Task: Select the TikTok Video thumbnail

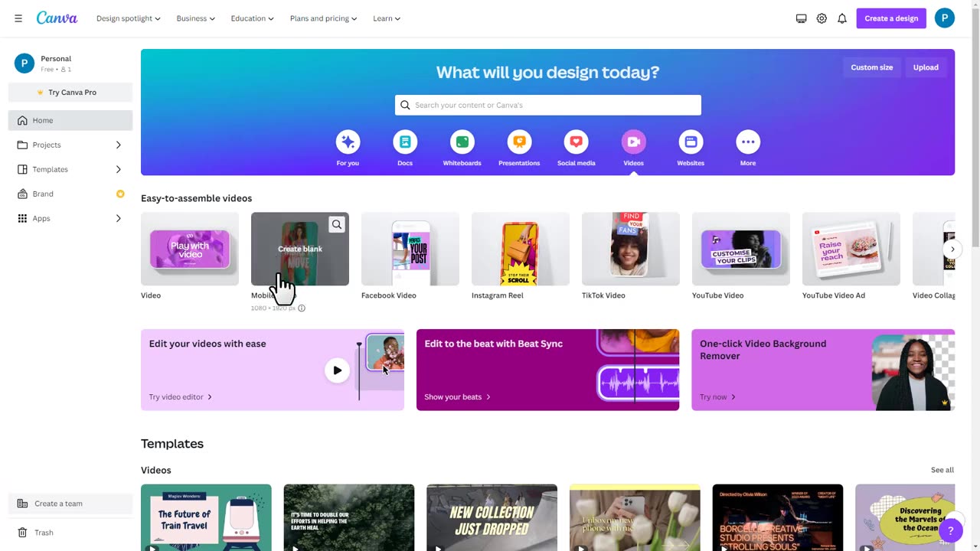Action: coord(631,249)
